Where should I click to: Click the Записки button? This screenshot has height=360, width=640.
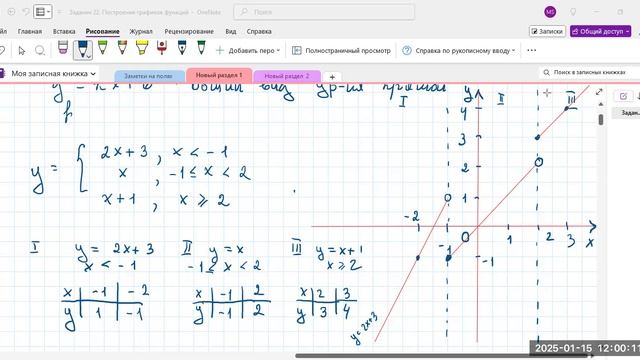click(547, 31)
